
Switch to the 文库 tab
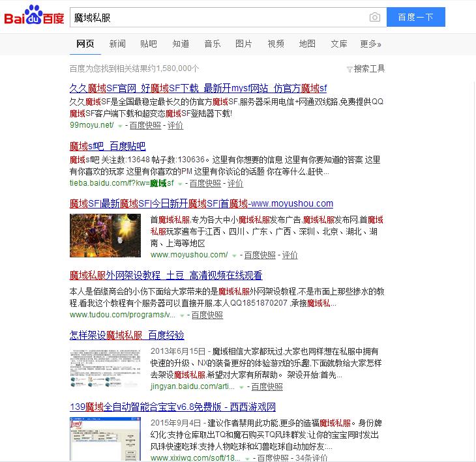pos(339,44)
